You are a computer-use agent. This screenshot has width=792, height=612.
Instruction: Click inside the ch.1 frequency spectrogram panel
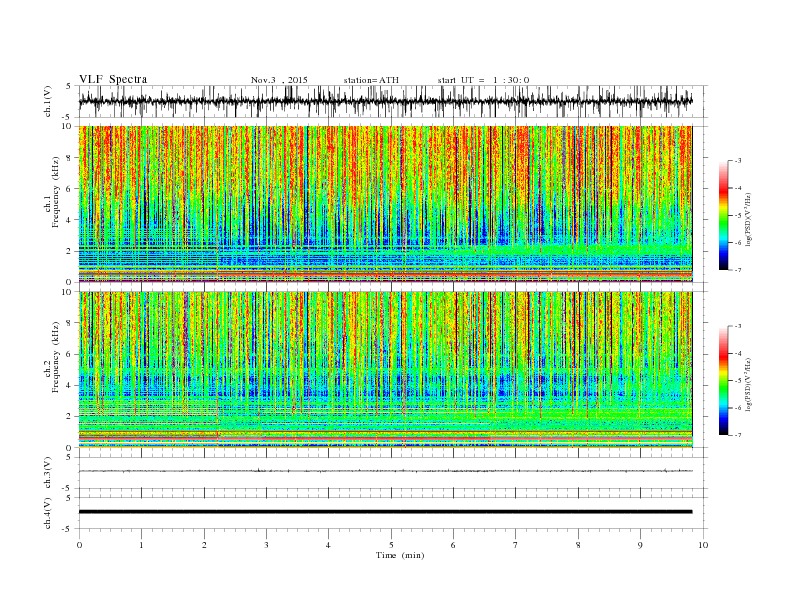pyautogui.click(x=385, y=204)
